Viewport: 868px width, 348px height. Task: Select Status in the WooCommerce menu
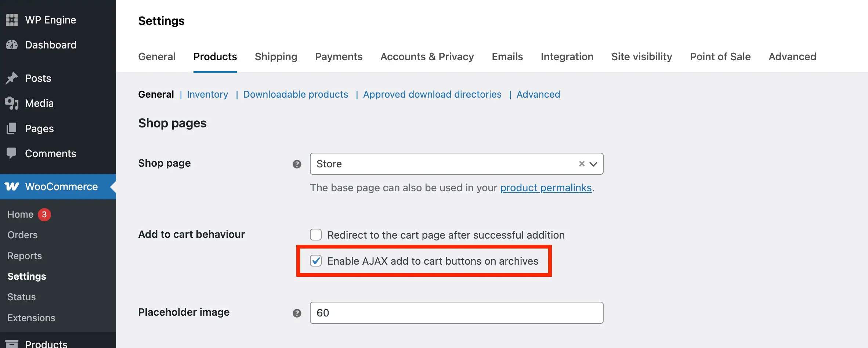coord(21,297)
